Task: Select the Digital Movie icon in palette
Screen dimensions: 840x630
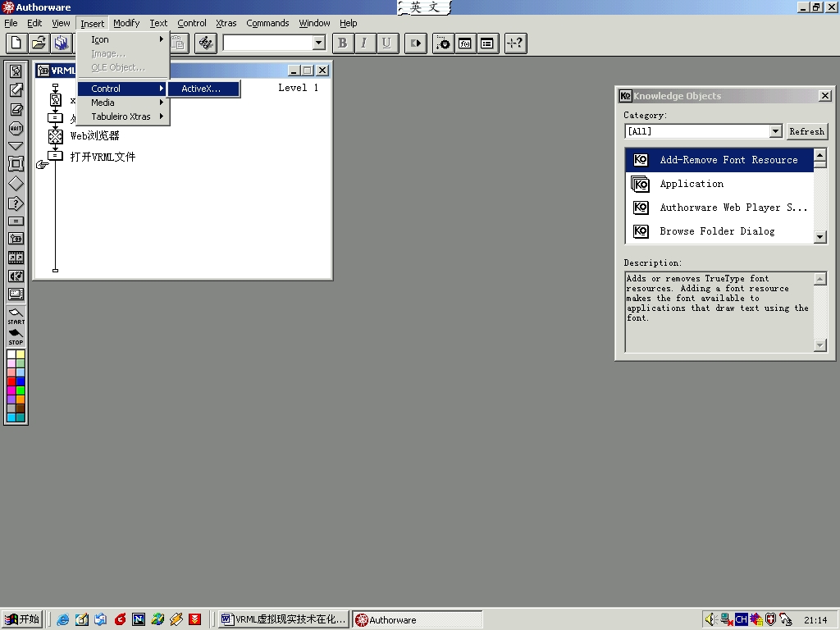Action: [16, 258]
